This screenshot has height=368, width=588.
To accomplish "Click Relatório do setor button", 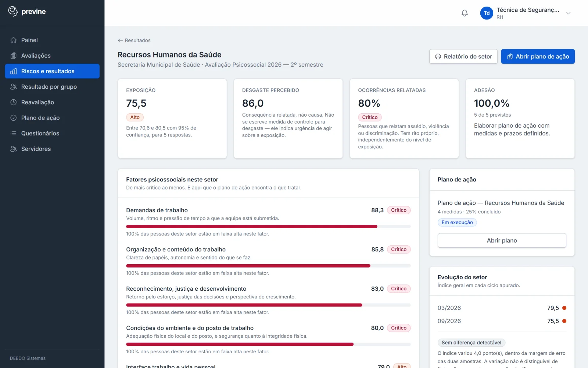I will (463, 57).
